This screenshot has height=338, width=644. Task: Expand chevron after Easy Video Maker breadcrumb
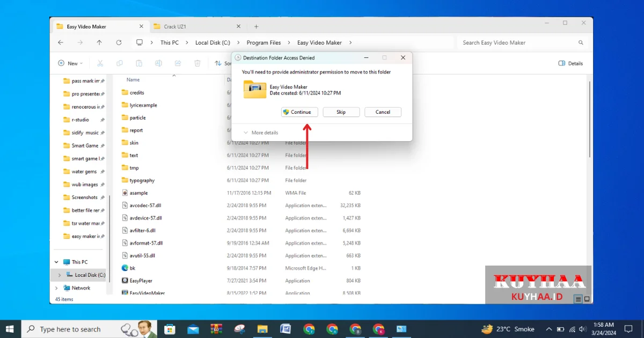point(350,42)
